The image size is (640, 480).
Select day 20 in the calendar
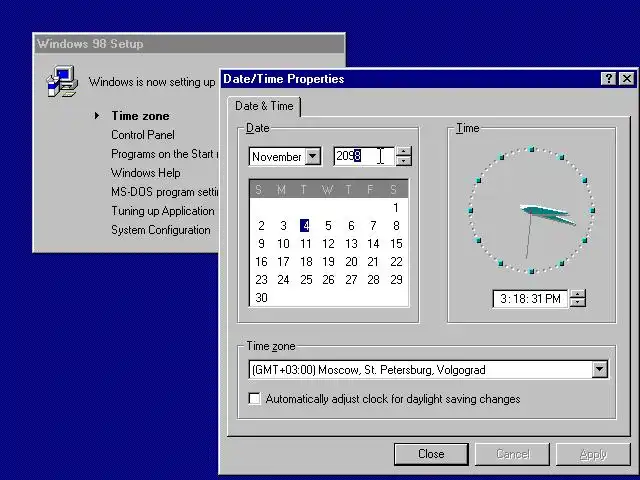[x=351, y=262]
